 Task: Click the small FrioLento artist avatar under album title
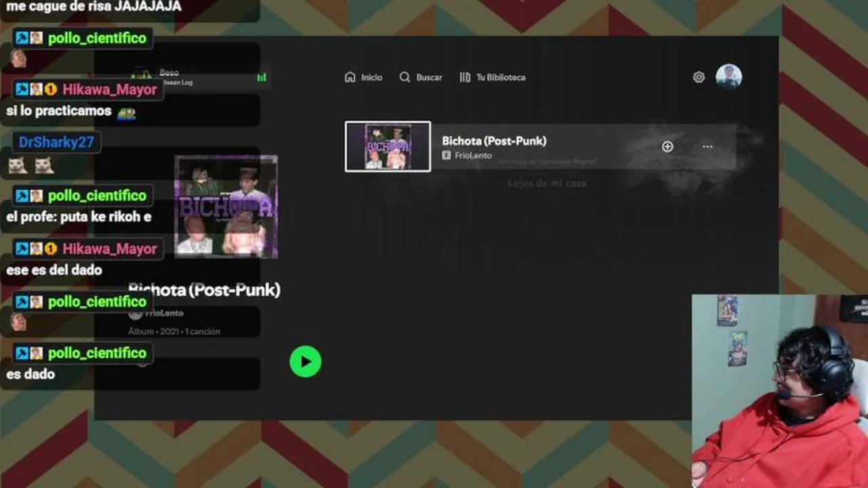click(135, 313)
